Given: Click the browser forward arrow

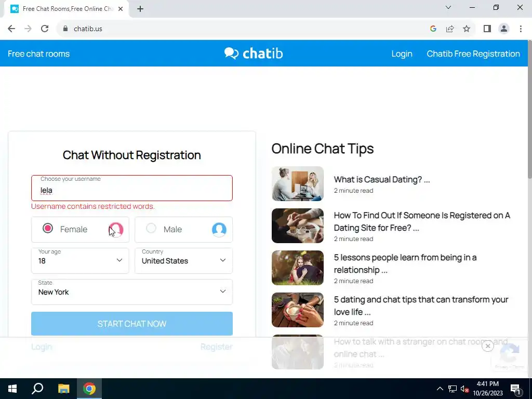Looking at the screenshot, I should coord(28,29).
